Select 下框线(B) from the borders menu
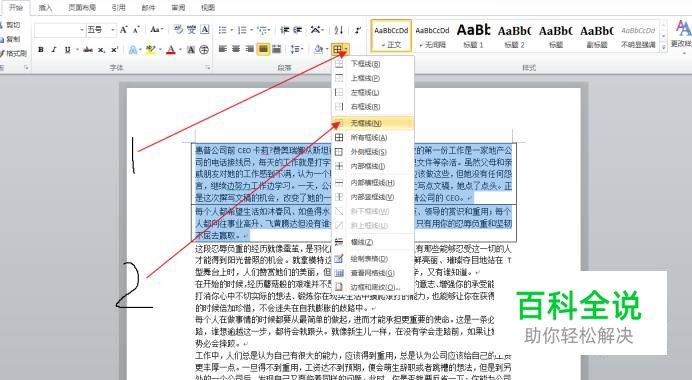 coord(373,64)
